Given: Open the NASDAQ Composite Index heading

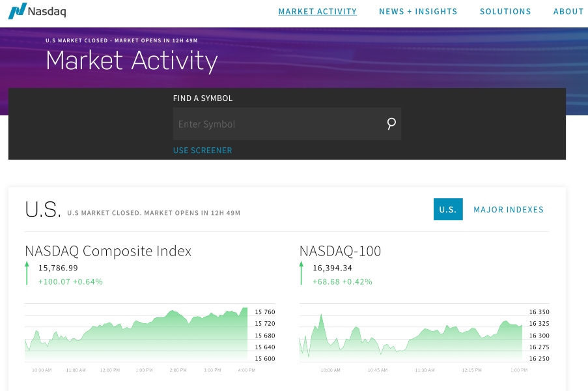Looking at the screenshot, I should point(108,251).
